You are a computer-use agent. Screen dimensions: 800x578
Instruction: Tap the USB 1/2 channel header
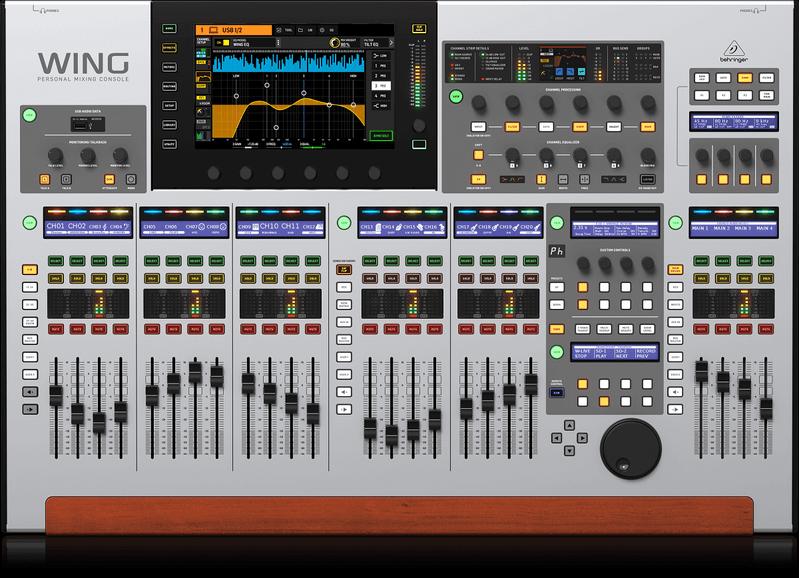point(233,30)
